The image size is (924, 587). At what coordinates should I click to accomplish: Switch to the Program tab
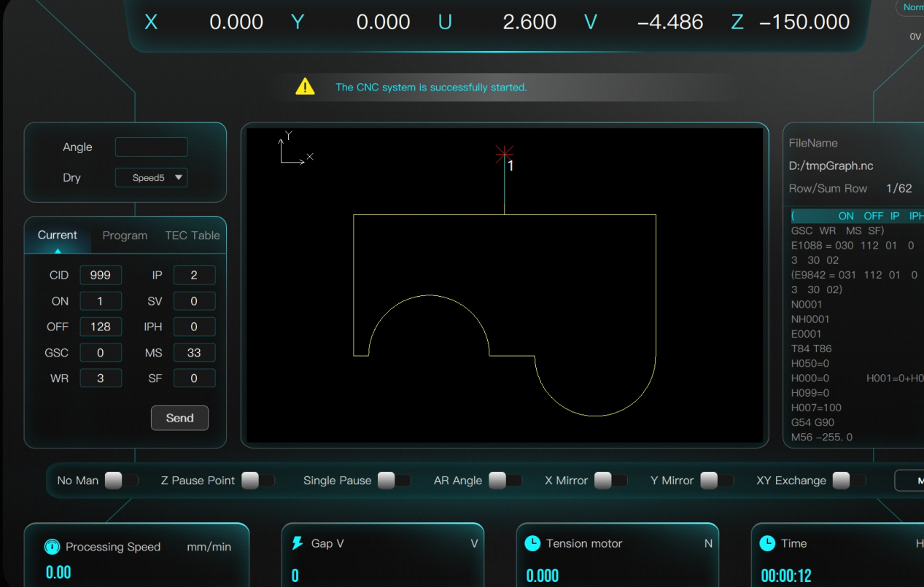click(x=125, y=236)
